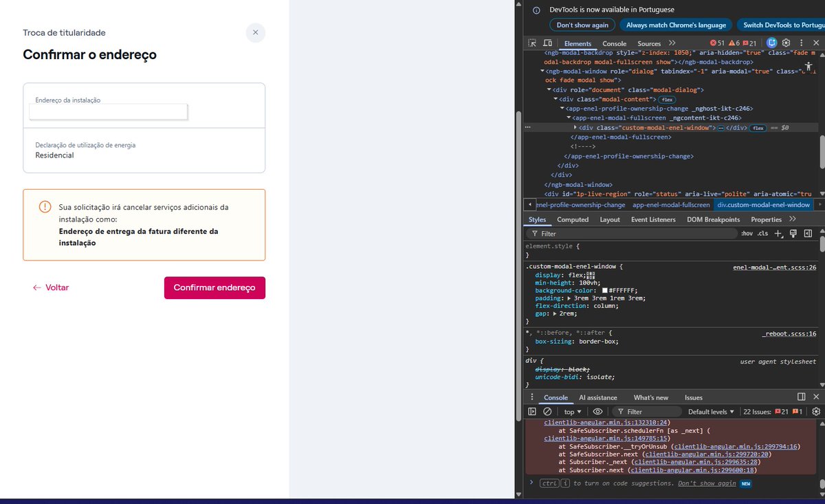Switch to the Computed tab

[x=573, y=219]
